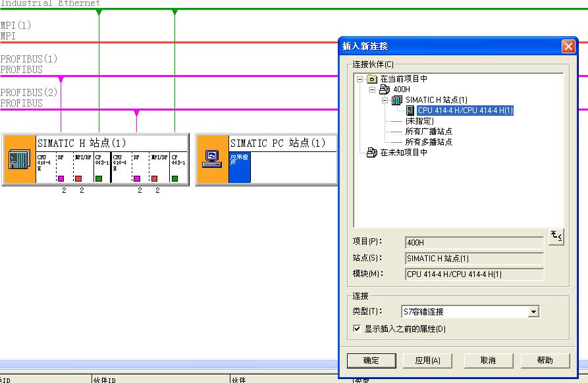588x383 pixels.
Task: Click the folder icon beside 在当前项目中
Action: click(x=371, y=79)
